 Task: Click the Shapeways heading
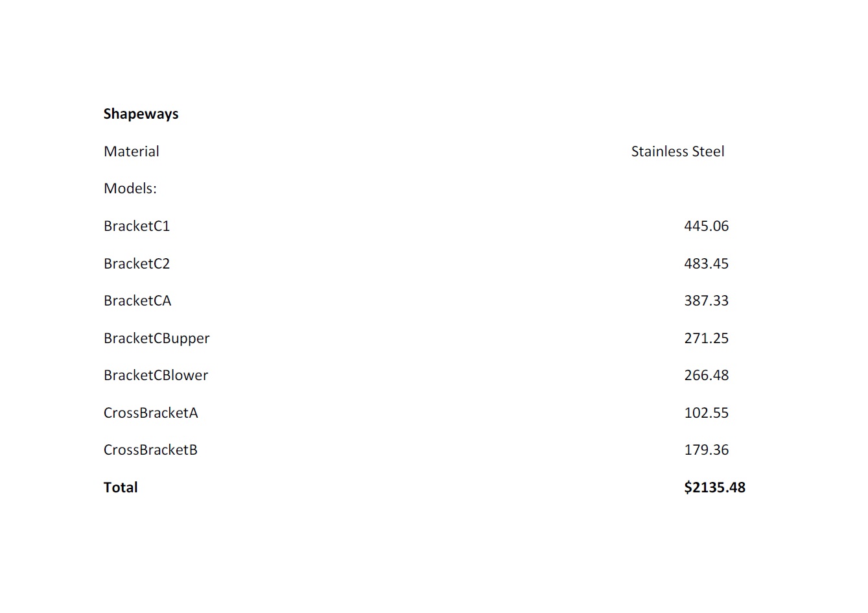click(141, 114)
